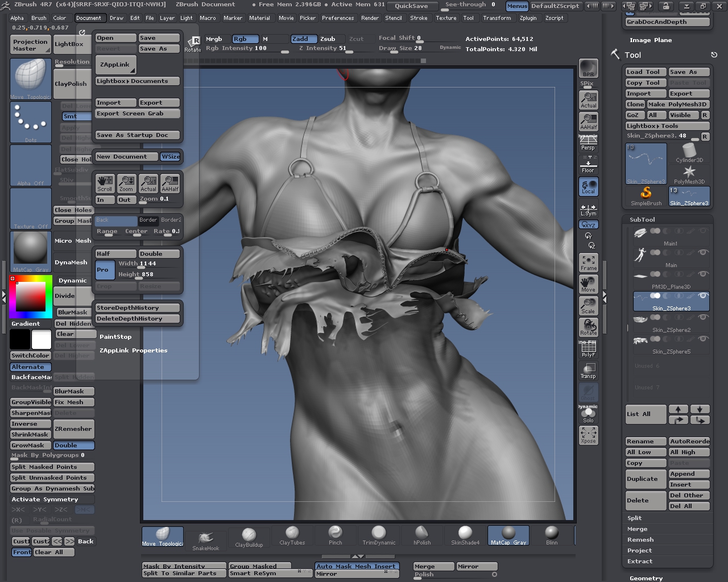
Task: Click the BPR render icon
Action: coord(588,68)
